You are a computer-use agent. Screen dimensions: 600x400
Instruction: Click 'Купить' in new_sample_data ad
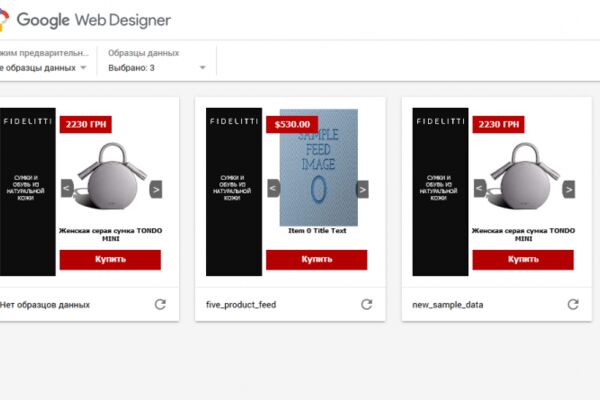(523, 260)
